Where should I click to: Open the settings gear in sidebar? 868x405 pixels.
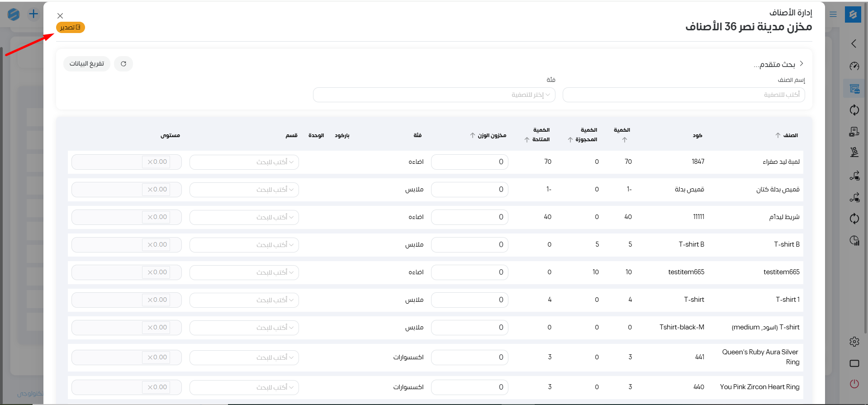(x=854, y=342)
